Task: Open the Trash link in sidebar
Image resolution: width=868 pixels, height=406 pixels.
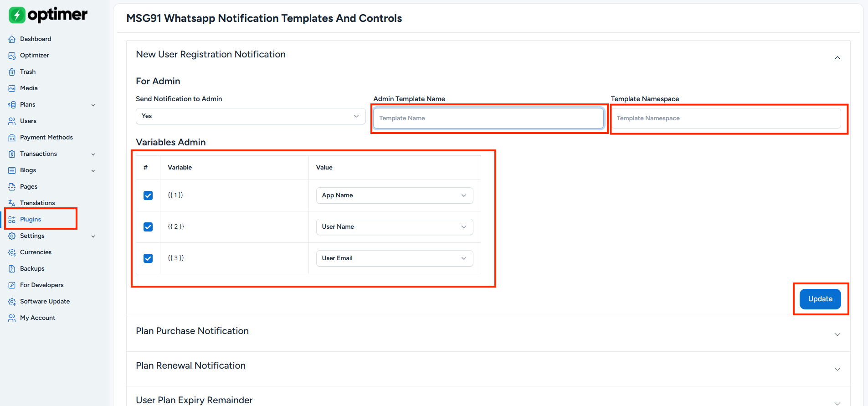Action: point(28,72)
